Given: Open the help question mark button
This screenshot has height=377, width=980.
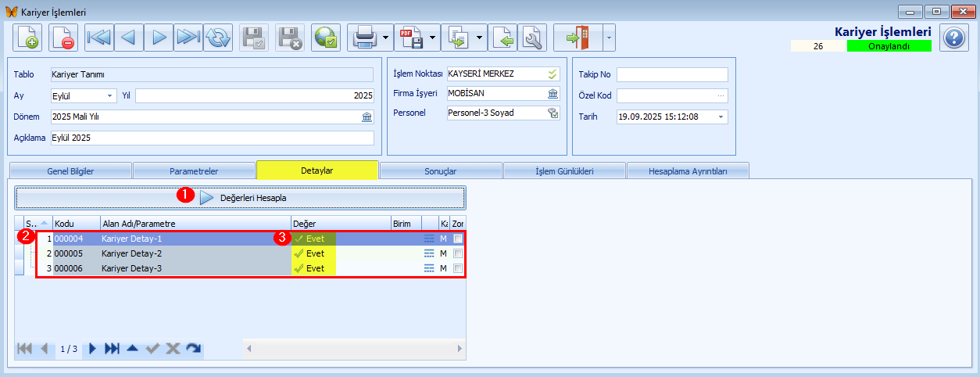Looking at the screenshot, I should tap(954, 38).
